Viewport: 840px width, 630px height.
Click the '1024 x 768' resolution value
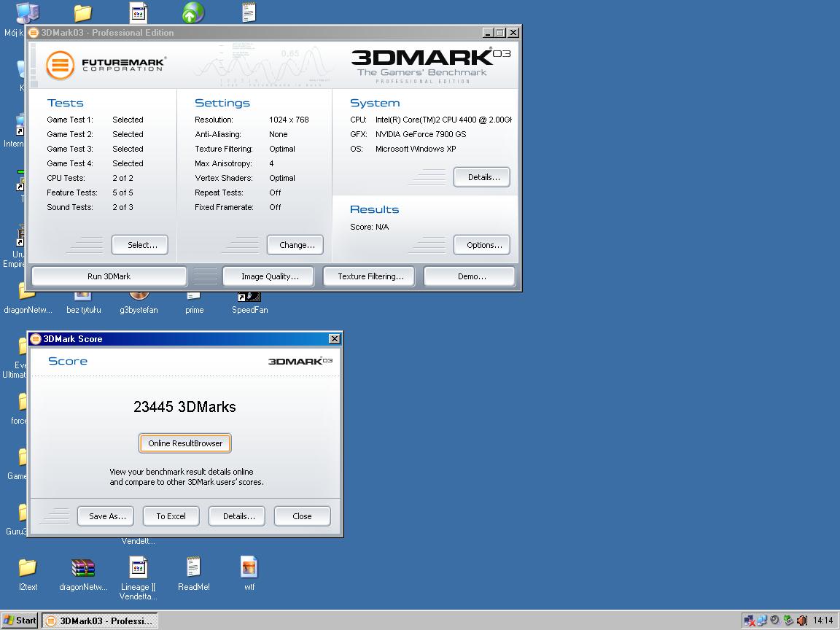(x=289, y=120)
